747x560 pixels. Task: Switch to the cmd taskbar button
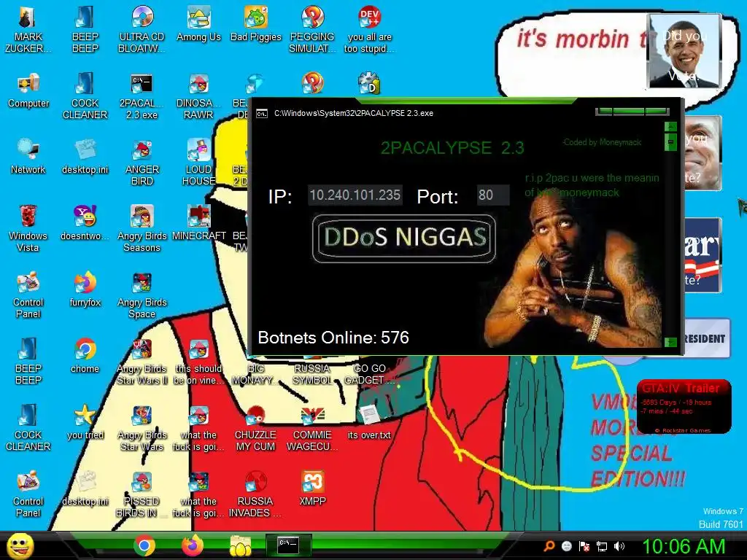[288, 545]
